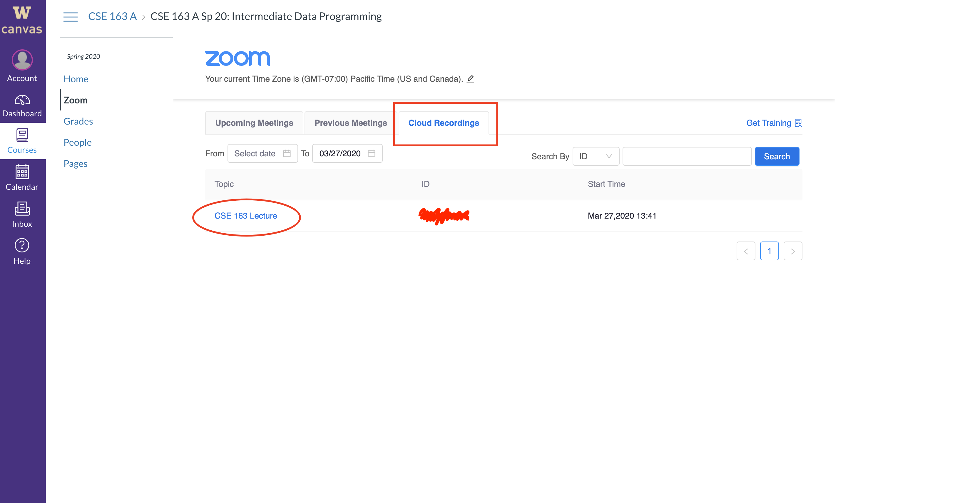Open Grades in course navigation
The width and height of the screenshot is (980, 503).
tap(78, 121)
